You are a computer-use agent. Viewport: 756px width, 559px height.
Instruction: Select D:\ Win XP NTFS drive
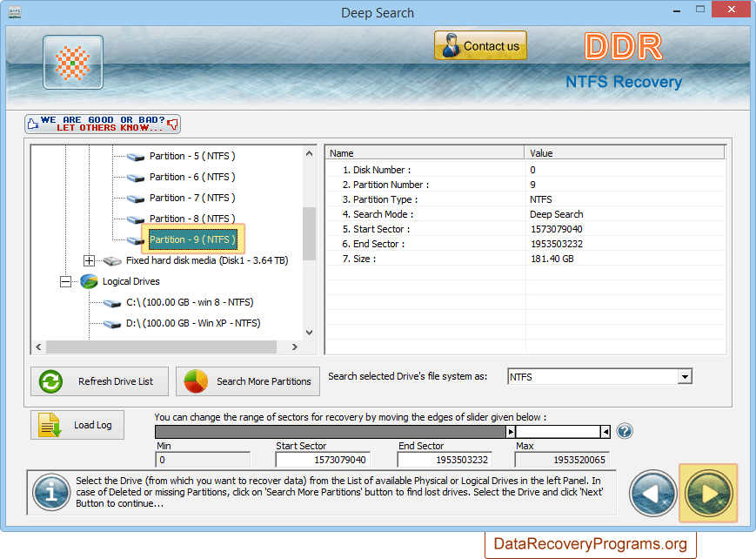click(193, 323)
